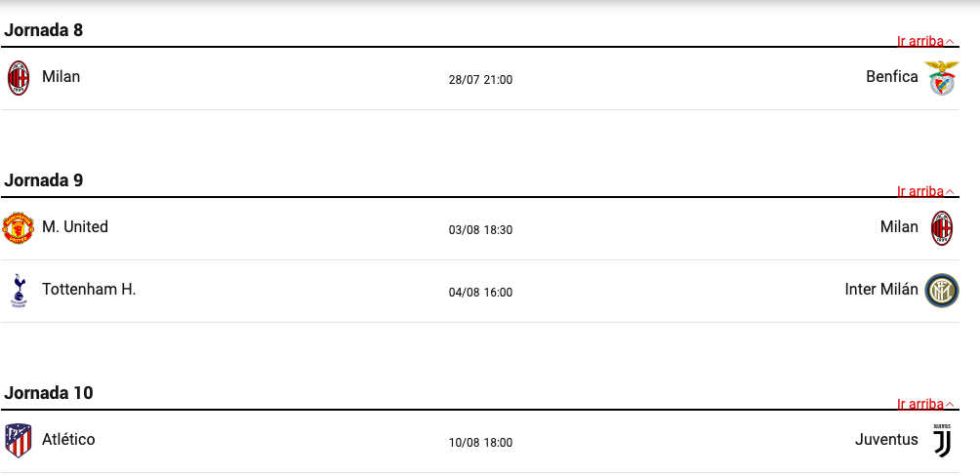Open the Benfica team name link
The image size is (980, 476).
pyautogui.click(x=892, y=77)
